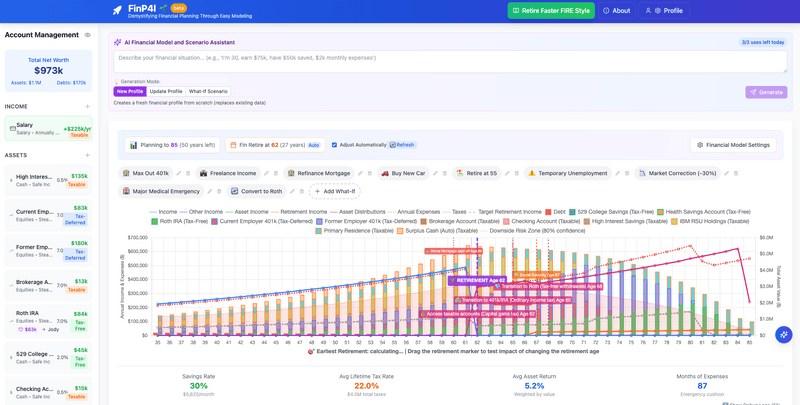The height and width of the screenshot is (405, 800).
Task: Click the 5.2% average asset return value
Action: tap(534, 386)
